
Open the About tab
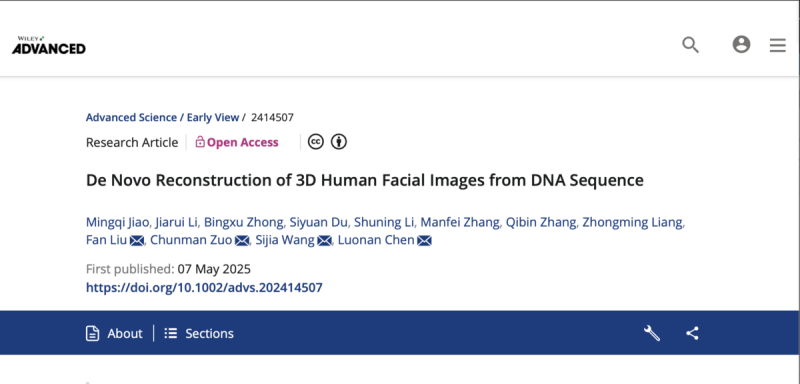(114, 334)
